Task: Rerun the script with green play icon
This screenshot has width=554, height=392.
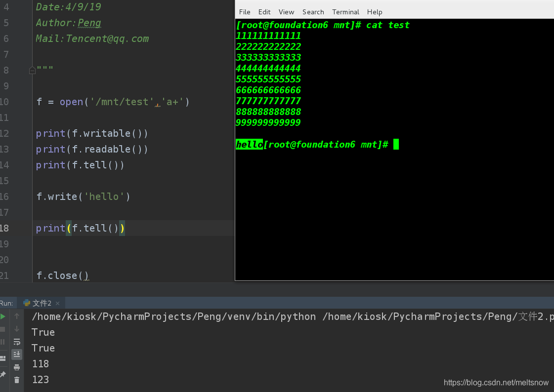Action: [3, 316]
